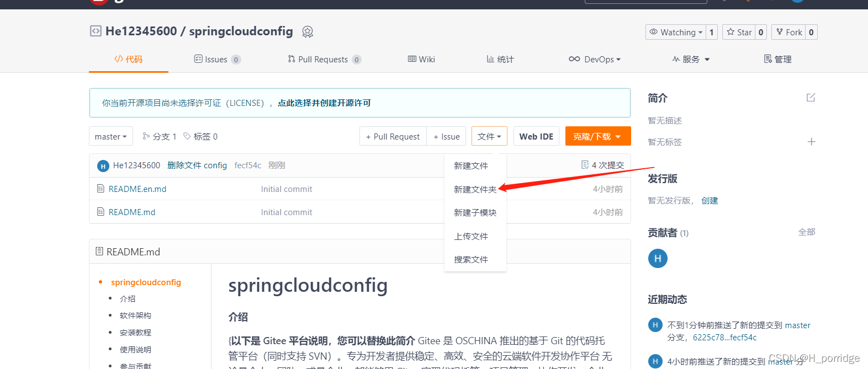868x369 pixels.
Task: Click the Fork count 0
Action: (x=811, y=32)
